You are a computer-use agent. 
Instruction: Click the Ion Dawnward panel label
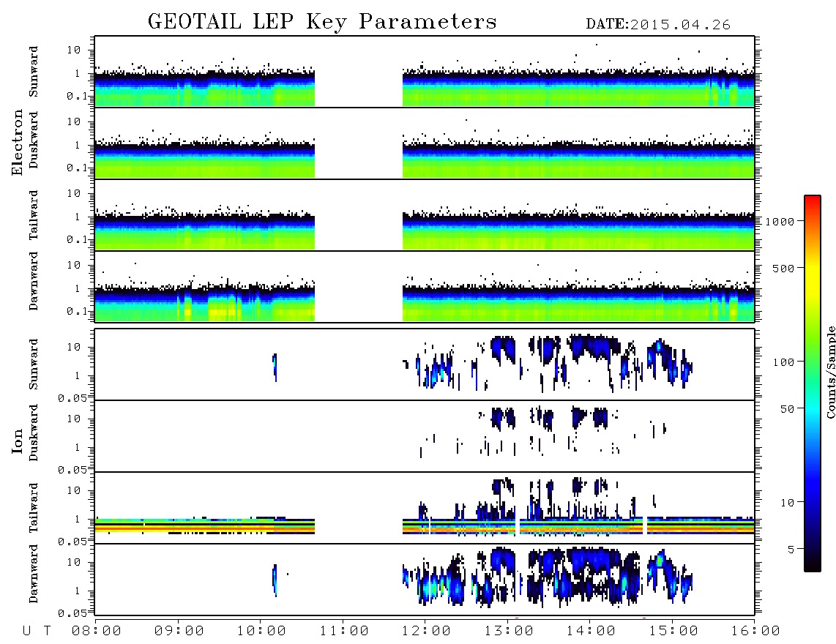34,574
